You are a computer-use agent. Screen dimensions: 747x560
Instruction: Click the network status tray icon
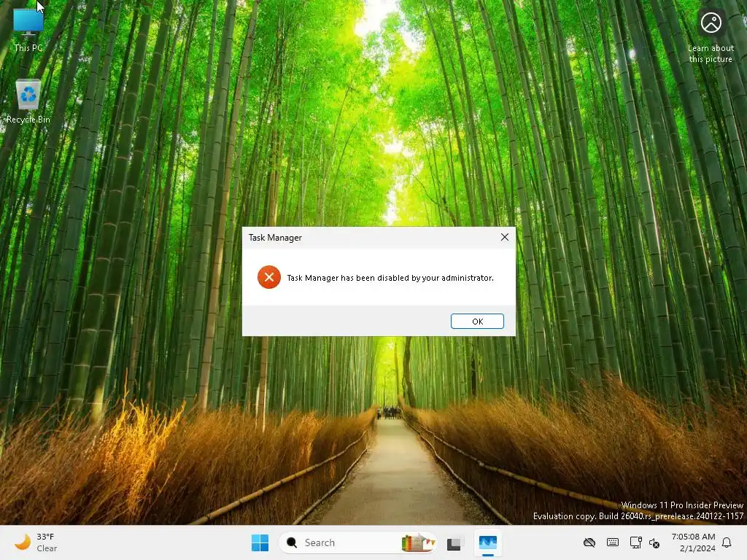(635, 542)
